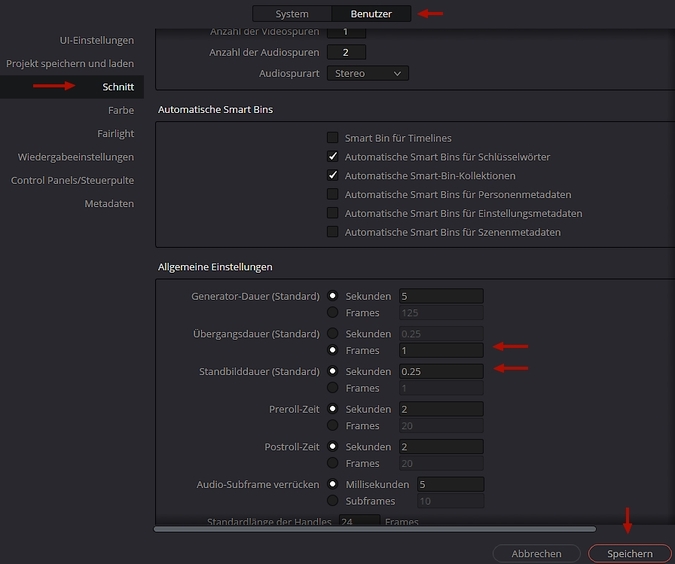The width and height of the screenshot is (675, 564).
Task: Choose Subframes for Audio-Subframe verrücken
Action: pyautogui.click(x=333, y=501)
